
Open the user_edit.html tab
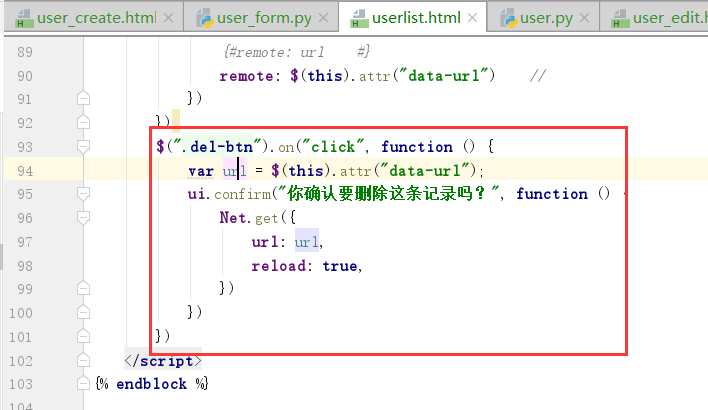(x=655, y=18)
